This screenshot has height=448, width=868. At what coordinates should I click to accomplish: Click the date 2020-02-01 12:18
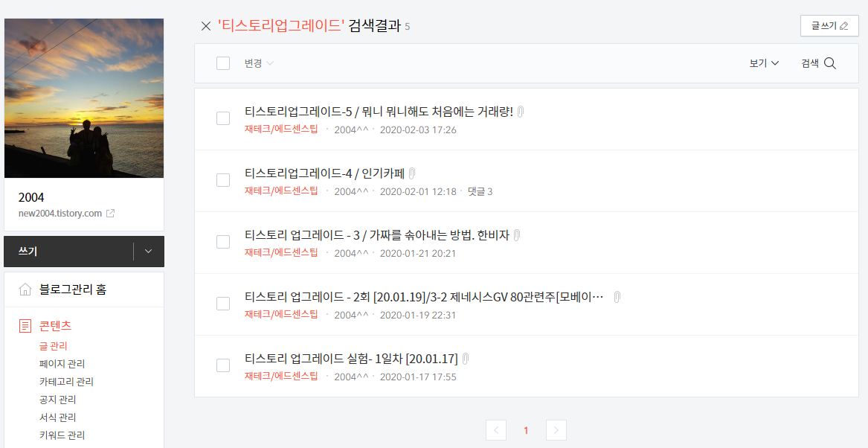pyautogui.click(x=418, y=191)
